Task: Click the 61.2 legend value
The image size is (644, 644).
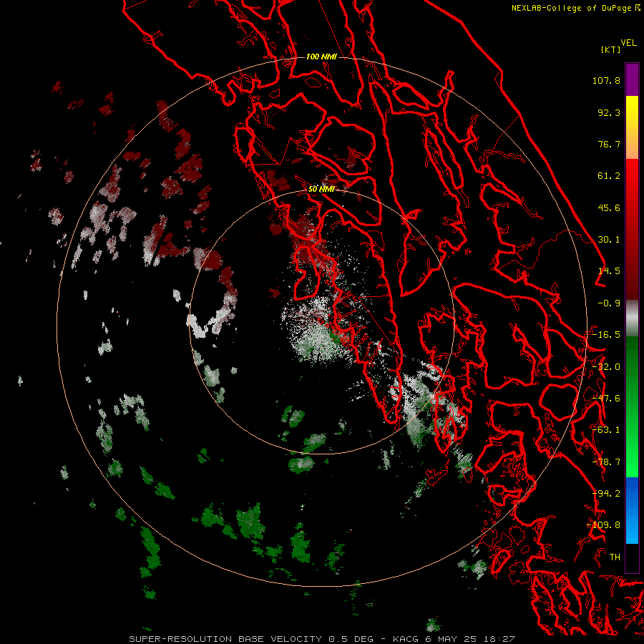Action: click(609, 176)
